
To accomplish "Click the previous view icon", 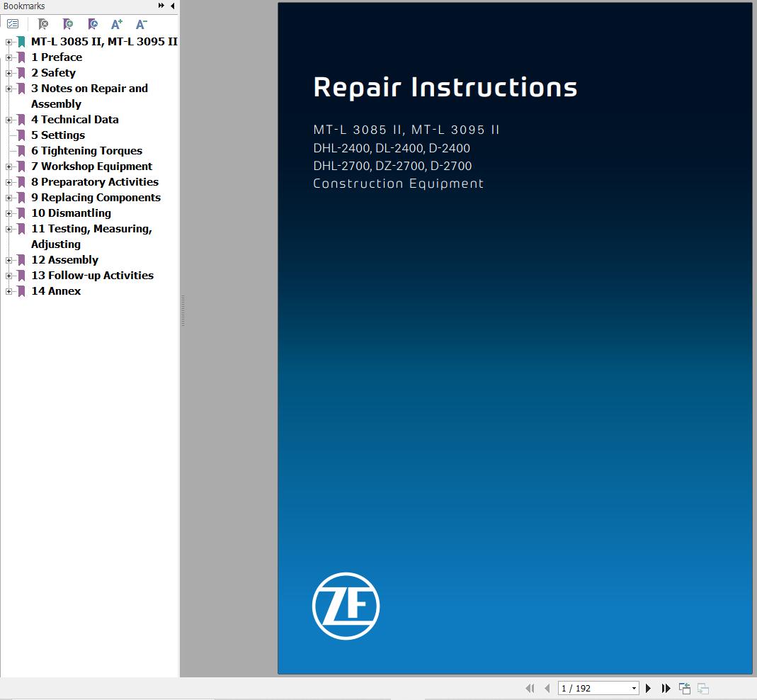I will 685,688.
